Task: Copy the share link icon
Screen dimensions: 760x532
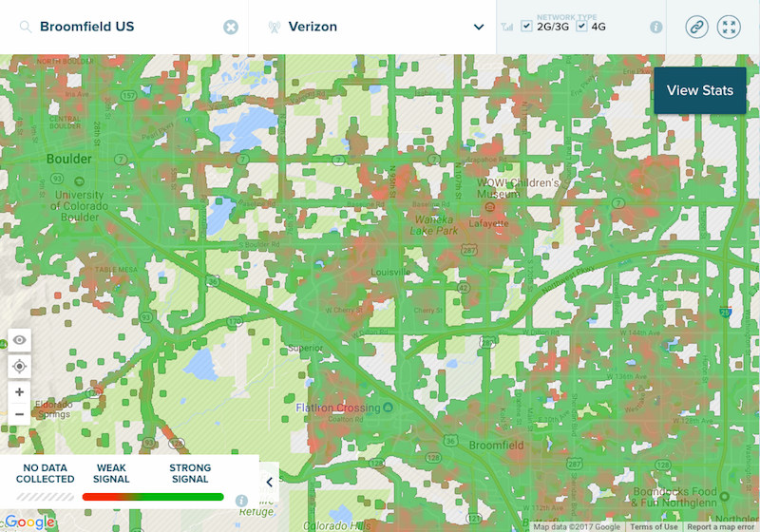Action: (696, 27)
